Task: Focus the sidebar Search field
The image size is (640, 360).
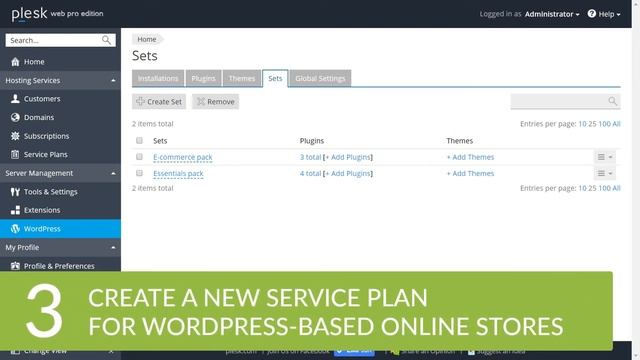Action: coord(60,40)
